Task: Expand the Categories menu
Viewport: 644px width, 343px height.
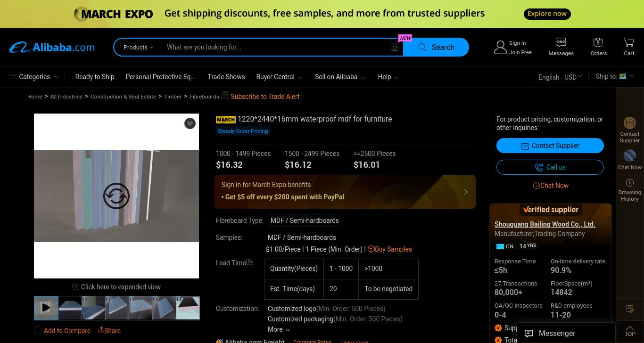Action: pos(34,77)
